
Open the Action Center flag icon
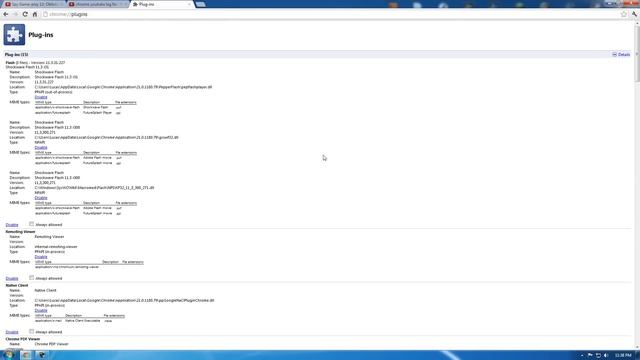pos(590,356)
